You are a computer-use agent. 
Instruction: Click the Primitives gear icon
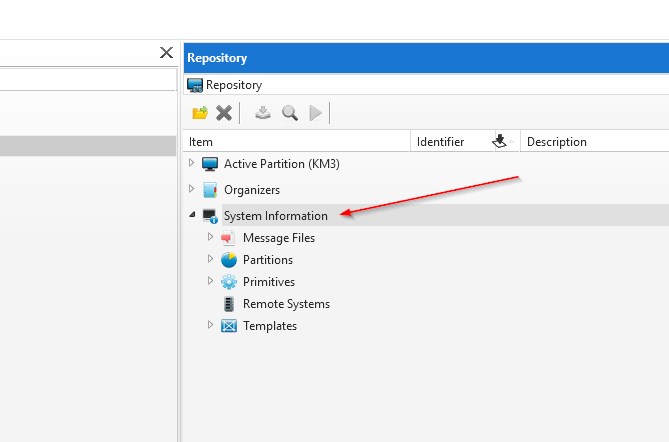229,282
